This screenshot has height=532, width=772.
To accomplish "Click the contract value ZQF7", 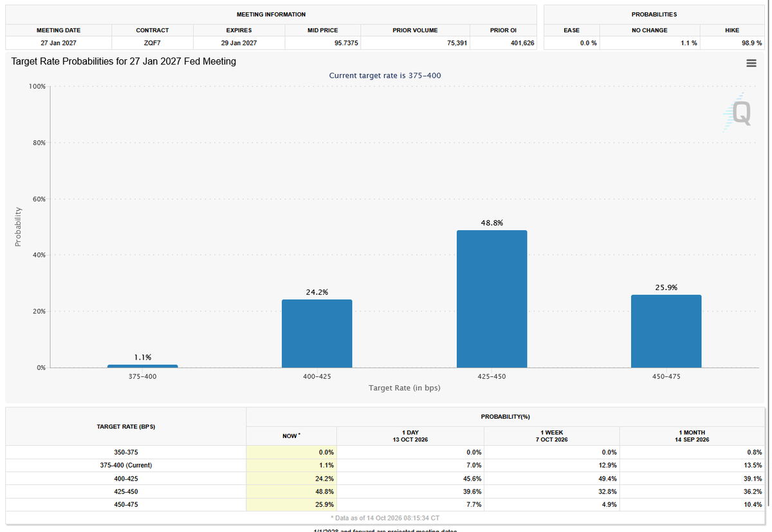I will pos(152,43).
